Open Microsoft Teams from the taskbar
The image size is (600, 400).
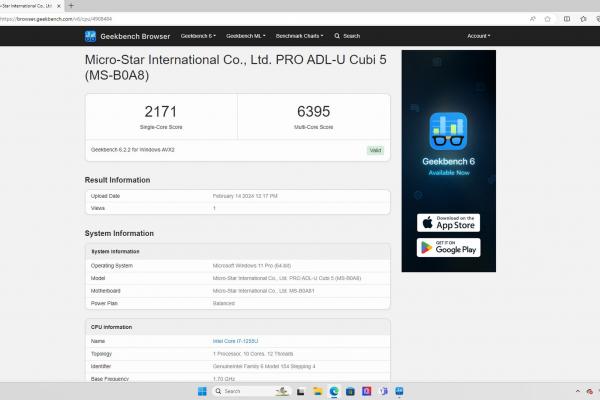383,391
